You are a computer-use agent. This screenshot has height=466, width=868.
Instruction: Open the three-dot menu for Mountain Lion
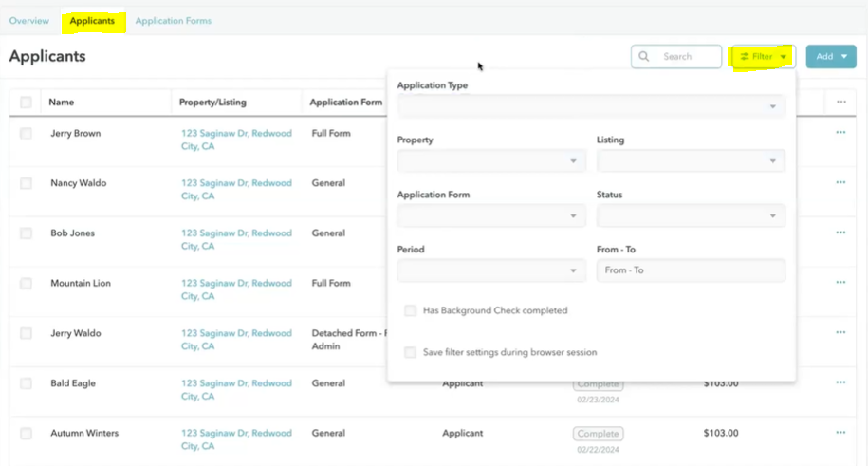pyautogui.click(x=840, y=283)
